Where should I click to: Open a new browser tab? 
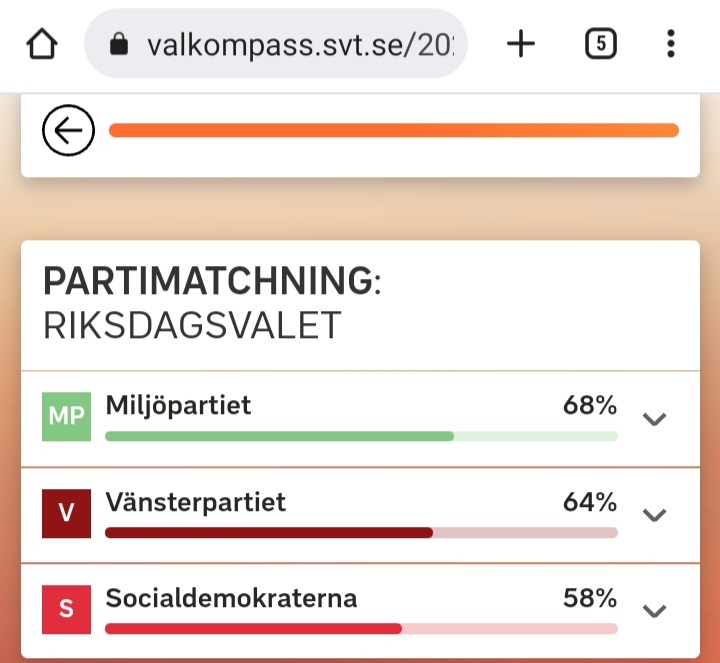(x=521, y=44)
